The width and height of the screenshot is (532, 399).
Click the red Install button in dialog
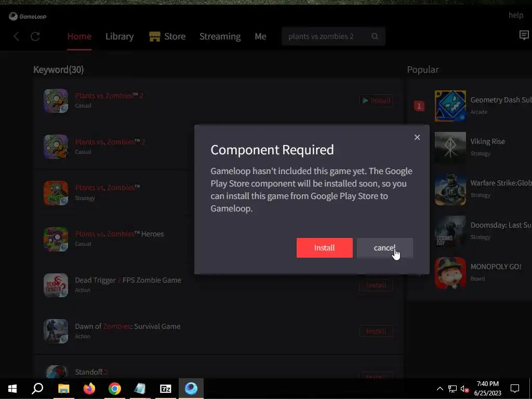pyautogui.click(x=324, y=248)
